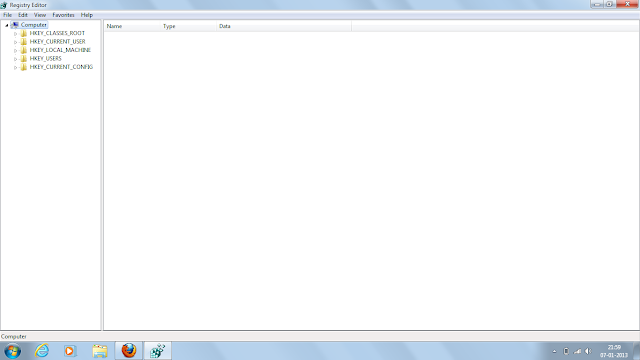Viewport: 640px width, 360px height.
Task: Open the Favorites menu
Action: click(63, 15)
